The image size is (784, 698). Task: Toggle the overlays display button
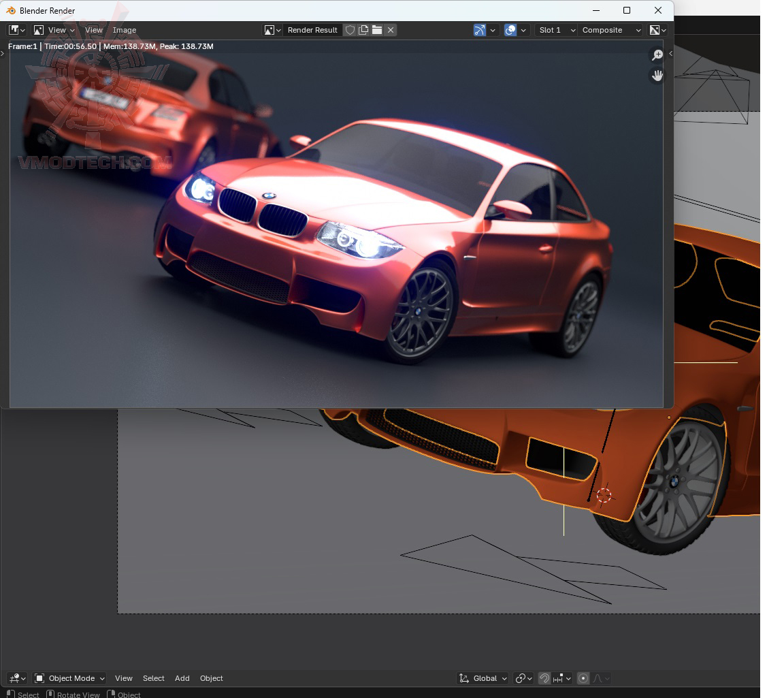pos(510,30)
